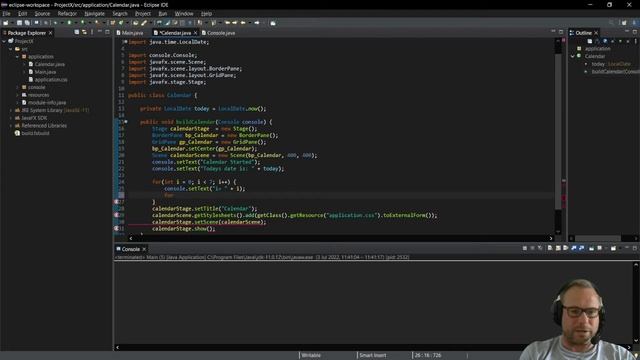Switch to the Console.java editor tab
This screenshot has width=640, height=360.
coord(218,33)
